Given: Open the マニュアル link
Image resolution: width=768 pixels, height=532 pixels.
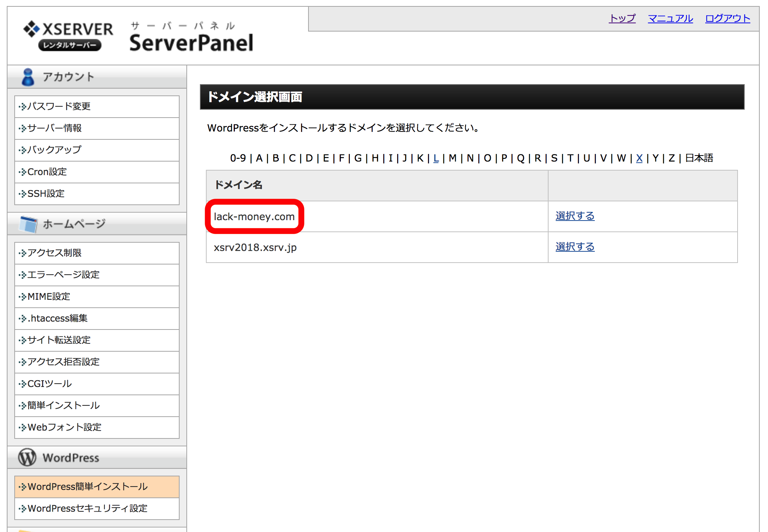Looking at the screenshot, I should [670, 18].
